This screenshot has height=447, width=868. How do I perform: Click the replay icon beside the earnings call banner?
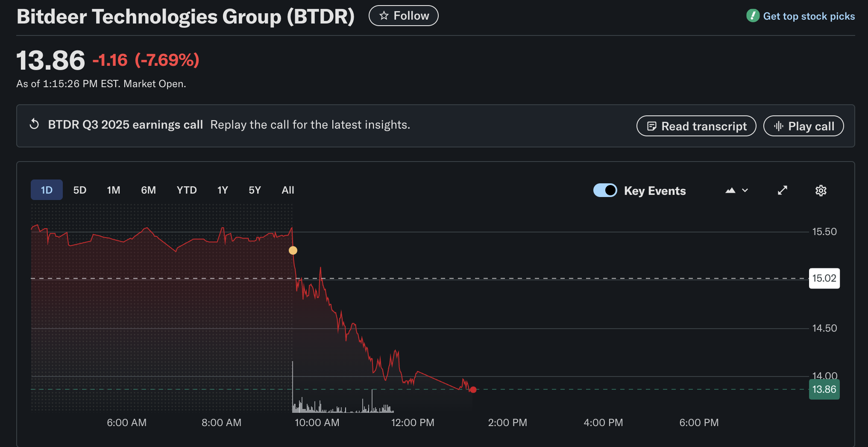point(35,124)
